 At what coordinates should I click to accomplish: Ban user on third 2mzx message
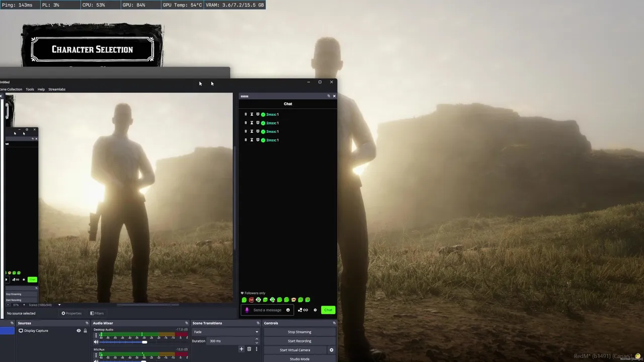pos(258,131)
